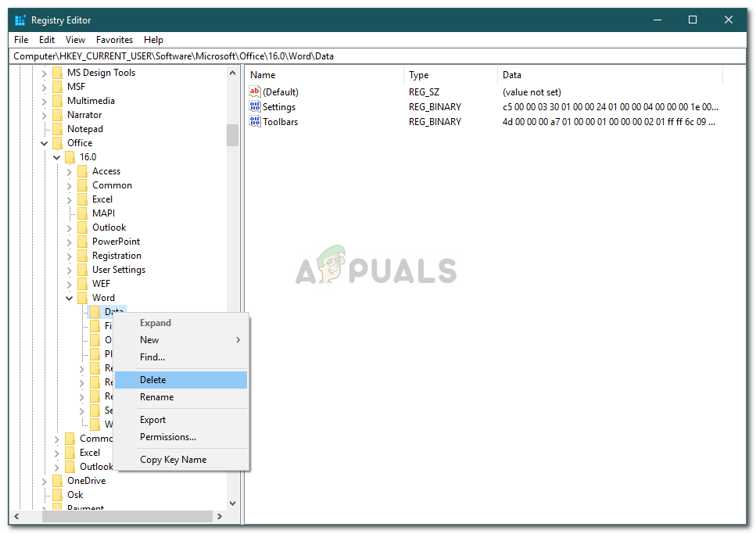Expand the Multimedia key

tap(45, 102)
